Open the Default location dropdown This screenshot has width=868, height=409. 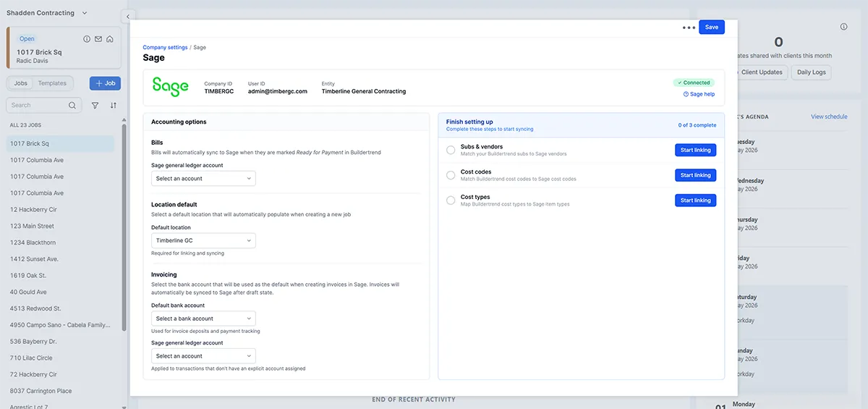point(203,240)
